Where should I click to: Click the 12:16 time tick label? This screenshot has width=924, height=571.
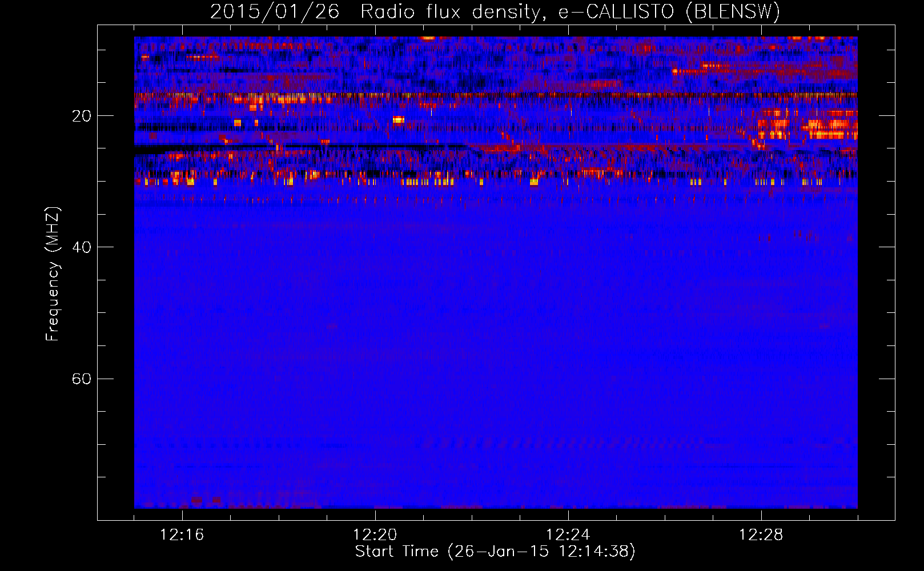point(182,535)
